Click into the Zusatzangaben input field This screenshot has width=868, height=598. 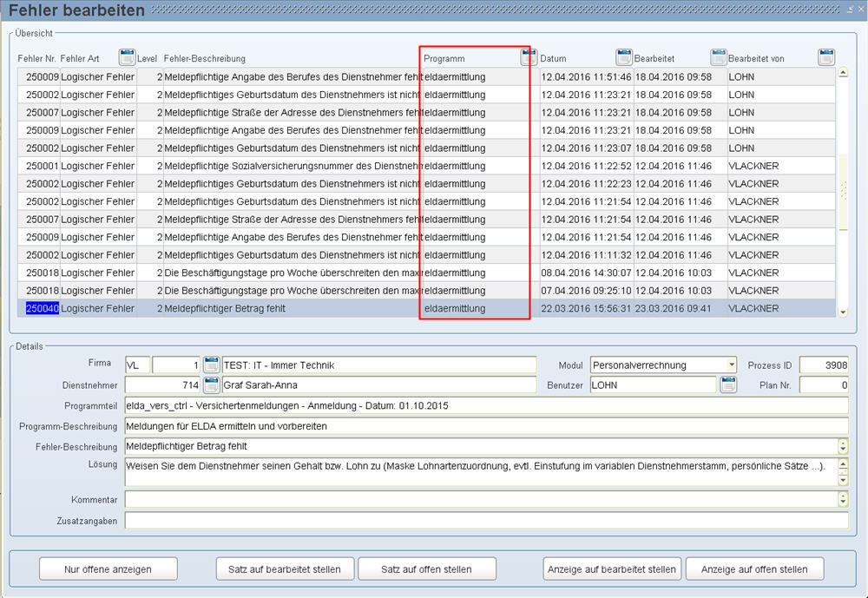(x=486, y=521)
